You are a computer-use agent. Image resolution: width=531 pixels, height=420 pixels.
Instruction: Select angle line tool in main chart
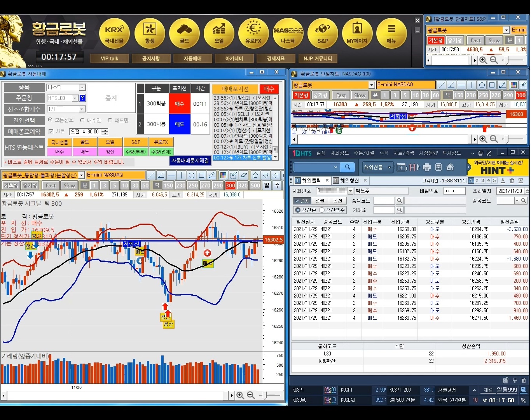(x=161, y=175)
